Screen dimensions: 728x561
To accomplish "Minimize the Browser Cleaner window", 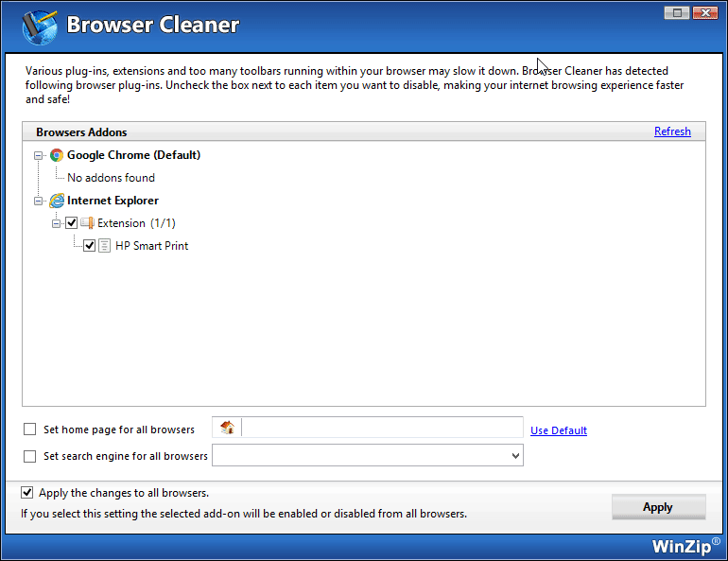I will [676, 12].
